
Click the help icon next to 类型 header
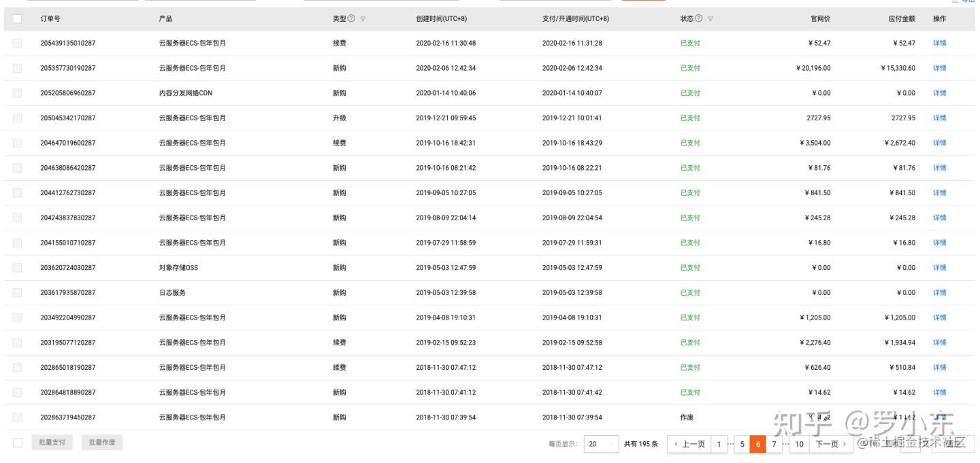coord(351,18)
